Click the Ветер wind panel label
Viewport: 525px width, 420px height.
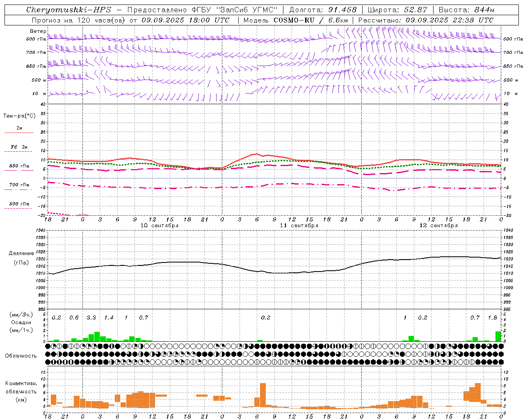[38, 31]
